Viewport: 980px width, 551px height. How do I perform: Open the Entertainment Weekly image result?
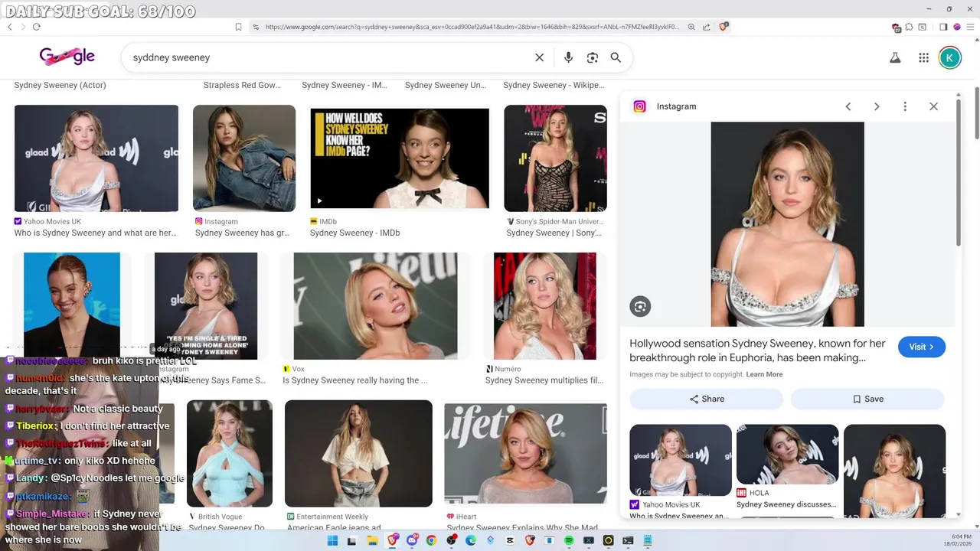tap(358, 453)
